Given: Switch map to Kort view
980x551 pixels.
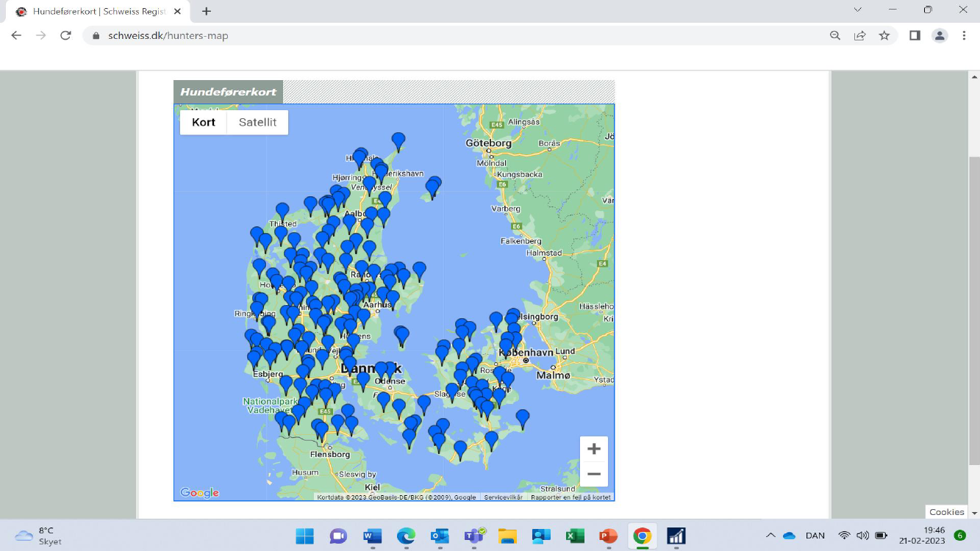Looking at the screenshot, I should (204, 123).
